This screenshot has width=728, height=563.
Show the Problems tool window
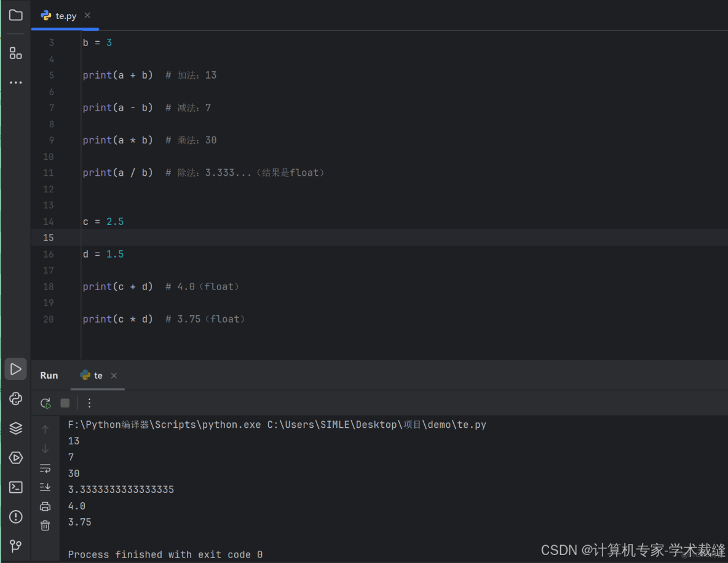(x=16, y=516)
